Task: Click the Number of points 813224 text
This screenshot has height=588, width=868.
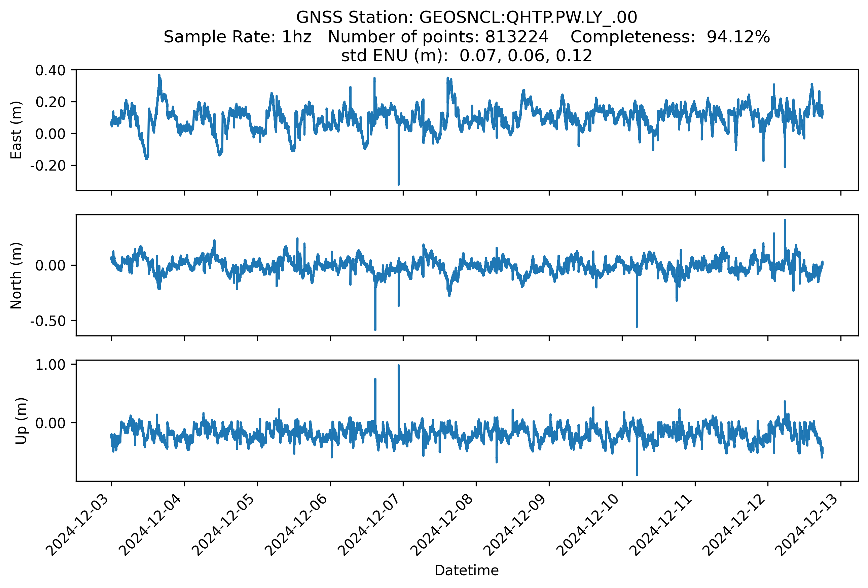Action: [x=438, y=37]
